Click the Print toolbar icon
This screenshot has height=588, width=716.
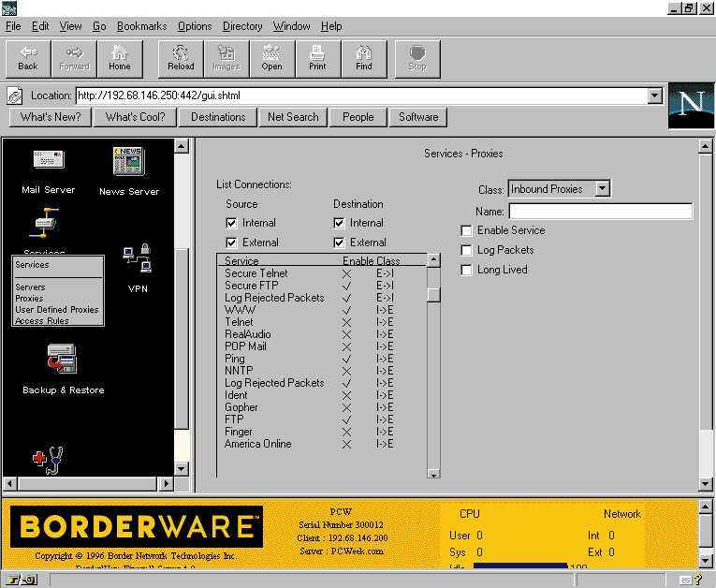tap(317, 57)
